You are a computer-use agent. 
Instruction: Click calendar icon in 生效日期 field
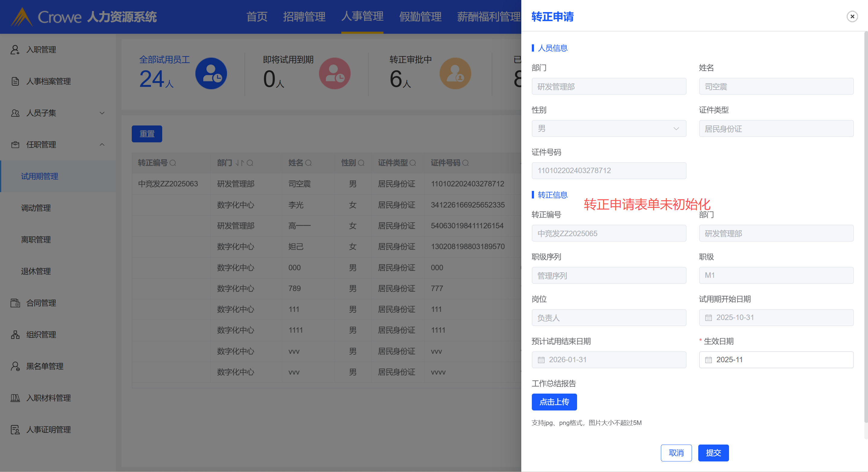[708, 360]
